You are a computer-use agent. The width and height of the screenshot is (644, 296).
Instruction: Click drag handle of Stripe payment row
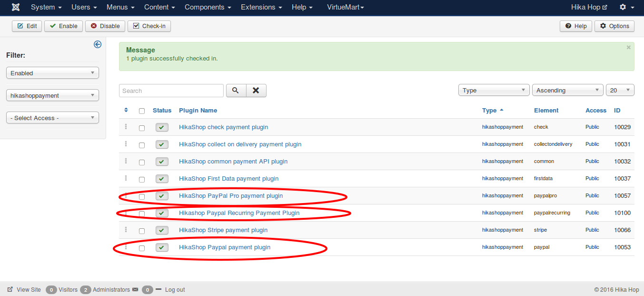[x=126, y=230]
